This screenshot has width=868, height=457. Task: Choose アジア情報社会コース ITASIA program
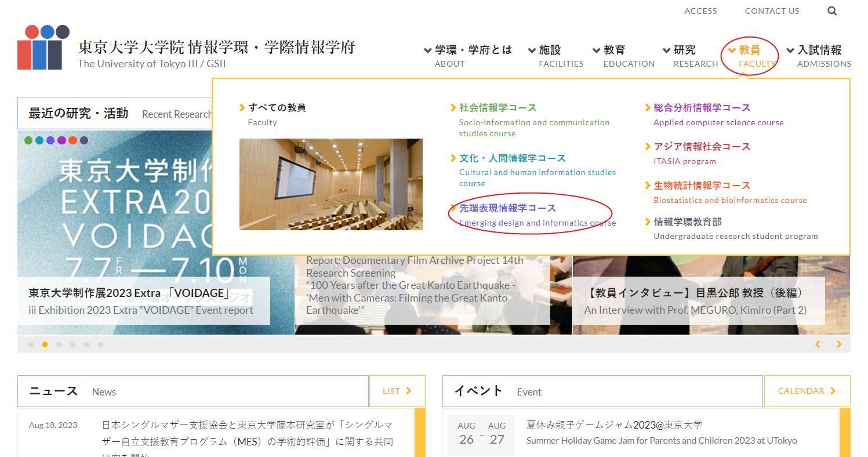click(698, 153)
